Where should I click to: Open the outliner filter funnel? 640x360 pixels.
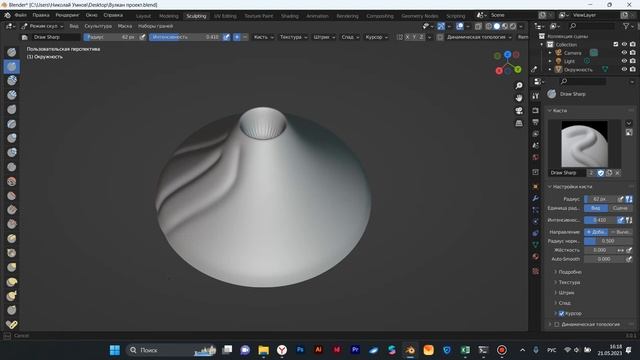[x=626, y=26]
